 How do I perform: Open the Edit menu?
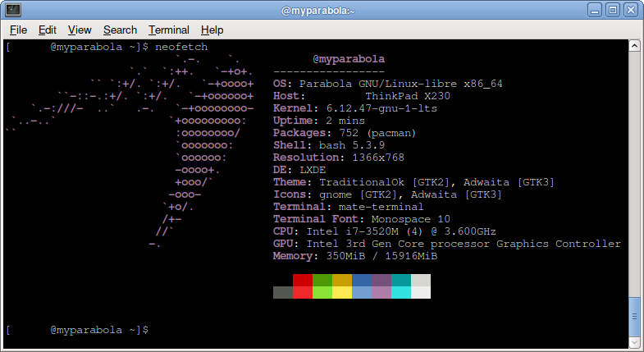[x=48, y=30]
